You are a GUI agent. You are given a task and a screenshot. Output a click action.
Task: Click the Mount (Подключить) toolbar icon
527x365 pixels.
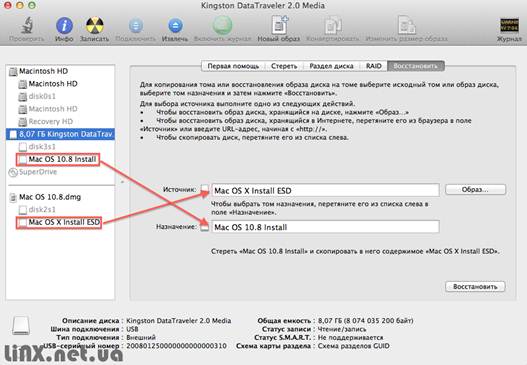pos(136,25)
